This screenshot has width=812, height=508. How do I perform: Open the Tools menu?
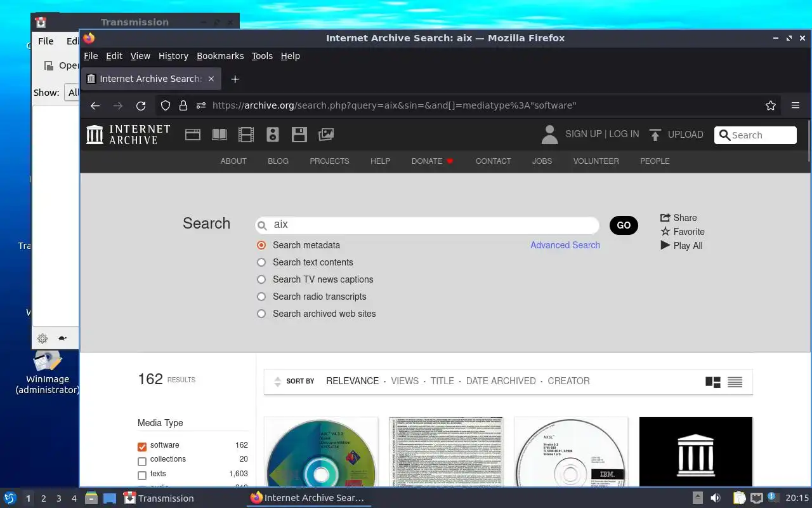[262, 56]
